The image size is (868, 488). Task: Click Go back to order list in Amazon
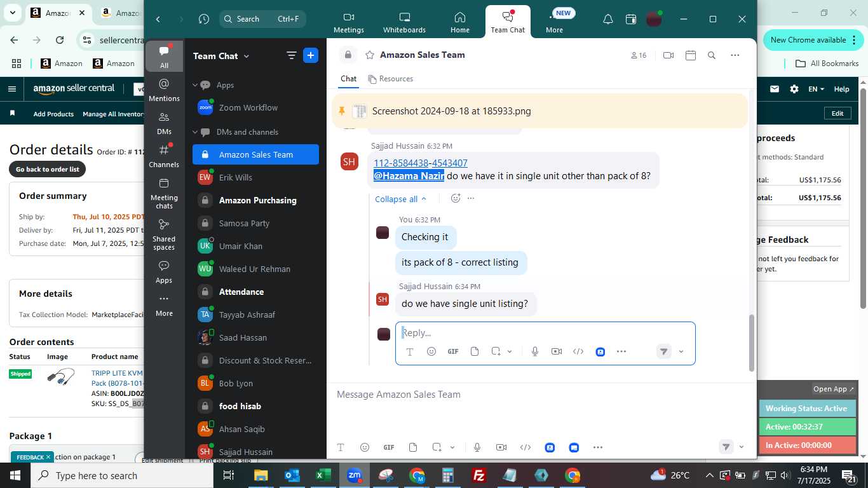tap(48, 169)
